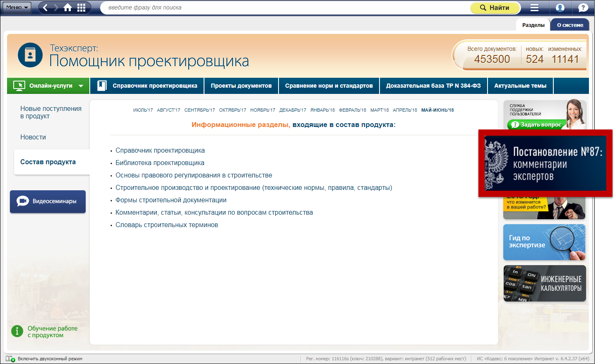Image resolution: width=615 pixels, height=364 pixels.
Task: Open the hamburger list icon
Action: (x=534, y=7)
